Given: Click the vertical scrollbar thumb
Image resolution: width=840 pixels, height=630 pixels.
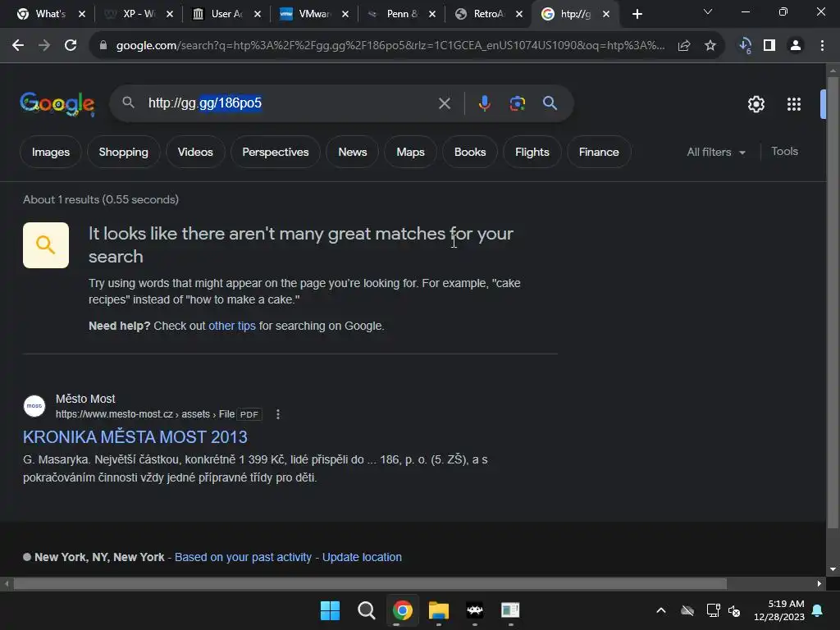Looking at the screenshot, I should point(833,301).
